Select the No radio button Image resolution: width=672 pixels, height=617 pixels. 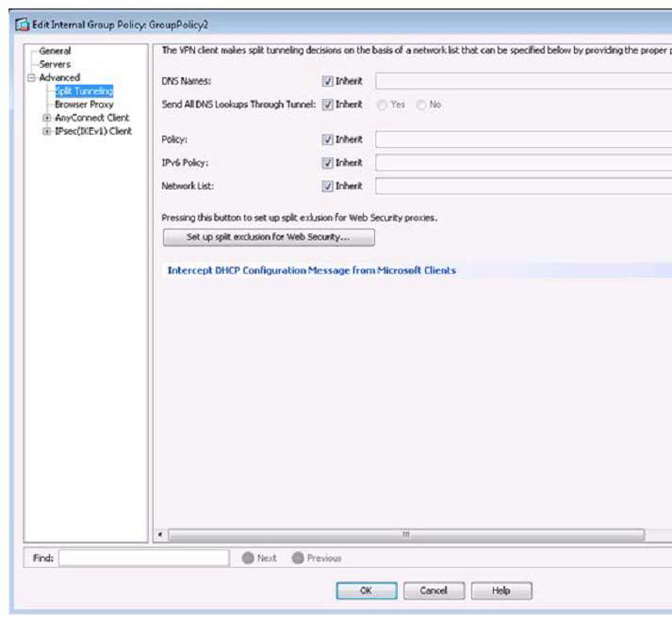pos(421,105)
